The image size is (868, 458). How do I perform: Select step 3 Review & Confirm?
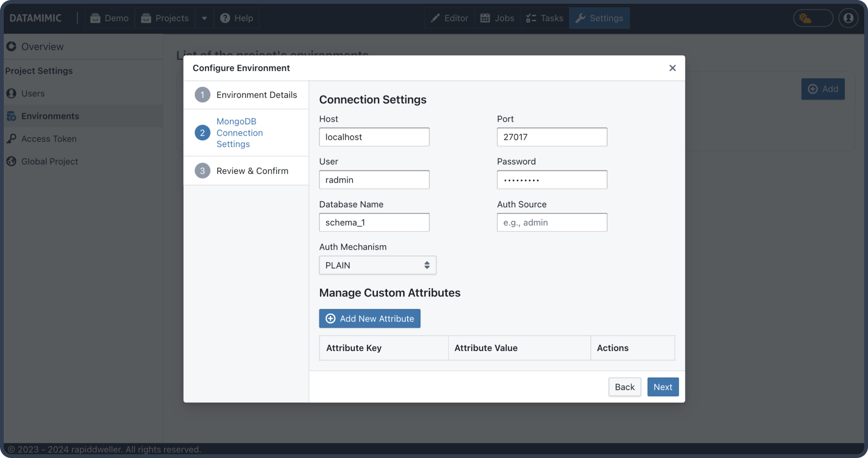(x=246, y=171)
